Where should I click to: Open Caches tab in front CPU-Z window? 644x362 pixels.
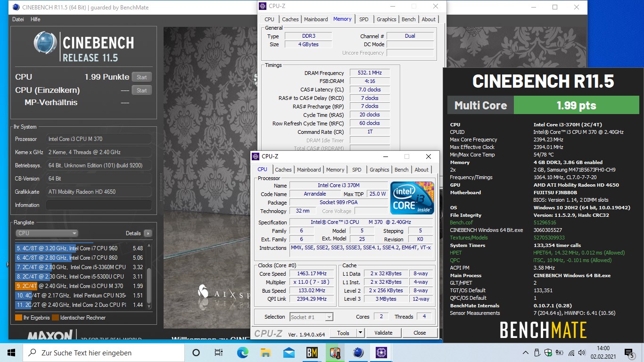coord(283,170)
